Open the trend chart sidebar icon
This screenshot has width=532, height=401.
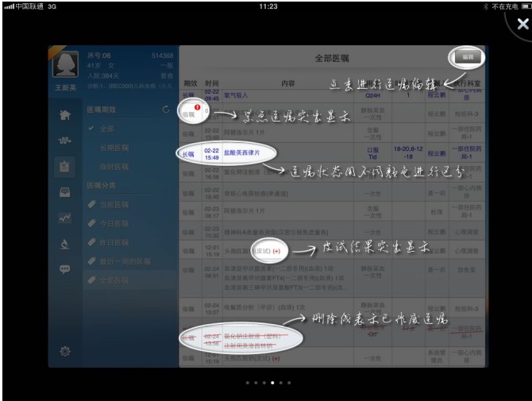64,217
